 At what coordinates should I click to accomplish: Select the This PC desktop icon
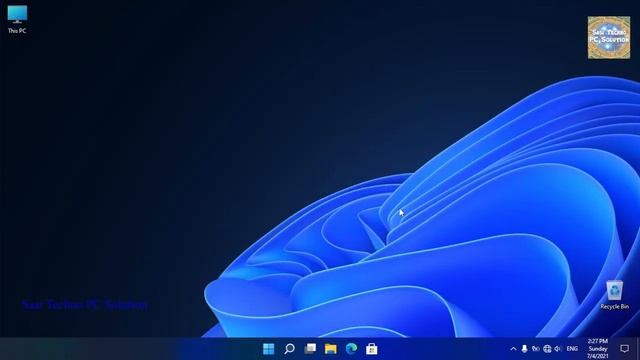[17, 19]
